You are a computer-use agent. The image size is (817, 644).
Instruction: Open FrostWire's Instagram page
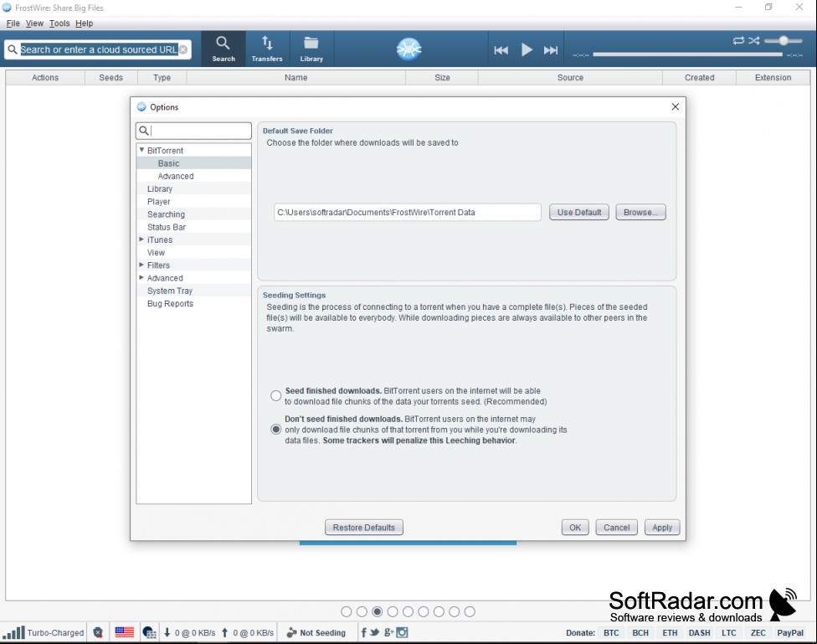tap(403, 632)
